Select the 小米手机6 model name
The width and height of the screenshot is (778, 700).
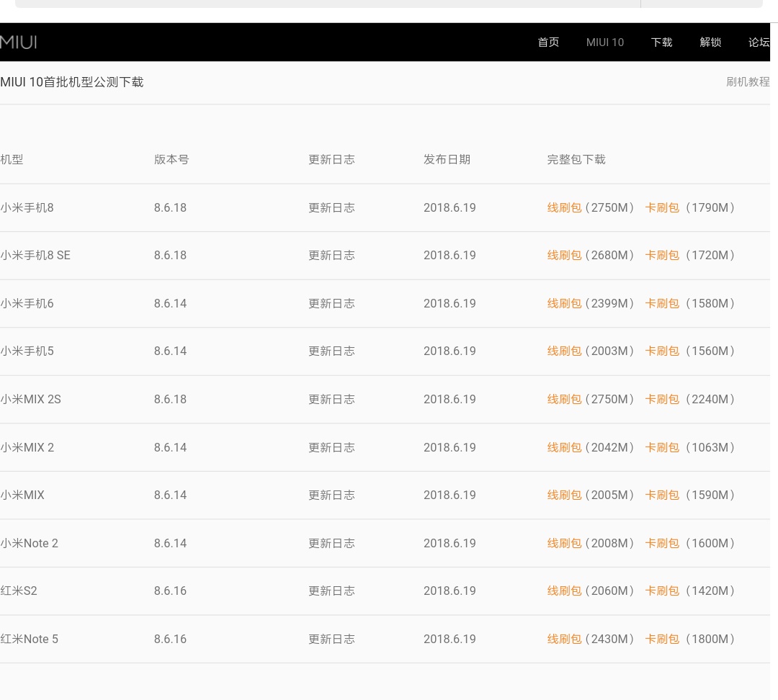(x=27, y=303)
